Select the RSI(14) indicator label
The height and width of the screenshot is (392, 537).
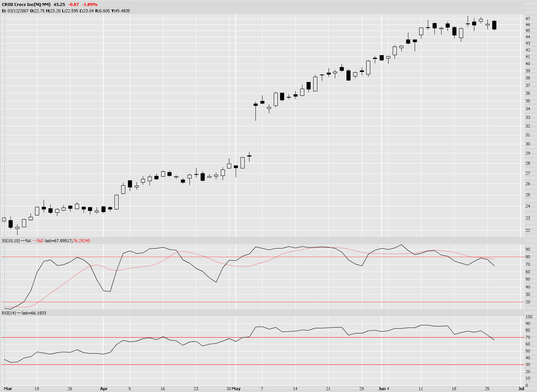point(9,313)
